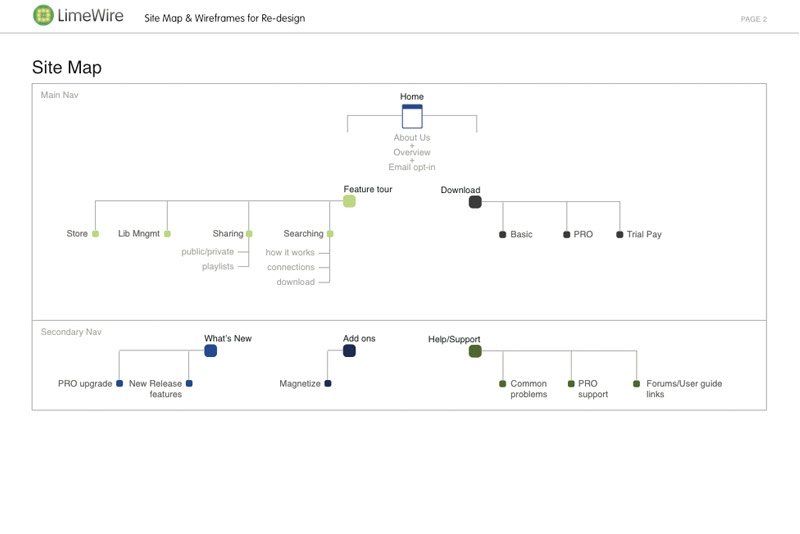Viewport: 800px width, 534px height.
Task: Select the Forums/User guide links item
Action: pos(683,388)
